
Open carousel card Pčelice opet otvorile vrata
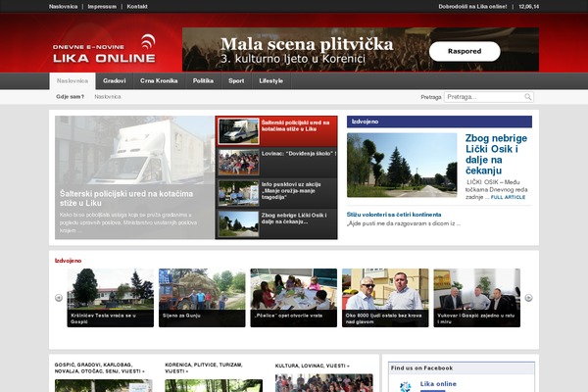294,298
